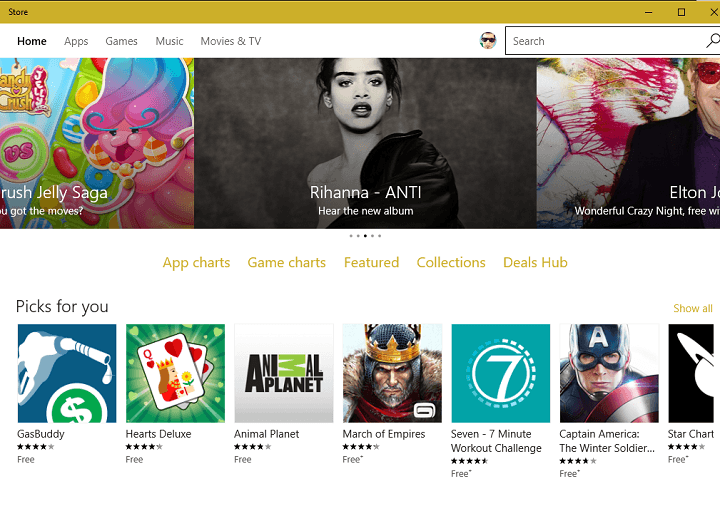The image size is (720, 511).
Task: Go to the Home tab
Action: pyautogui.click(x=32, y=41)
